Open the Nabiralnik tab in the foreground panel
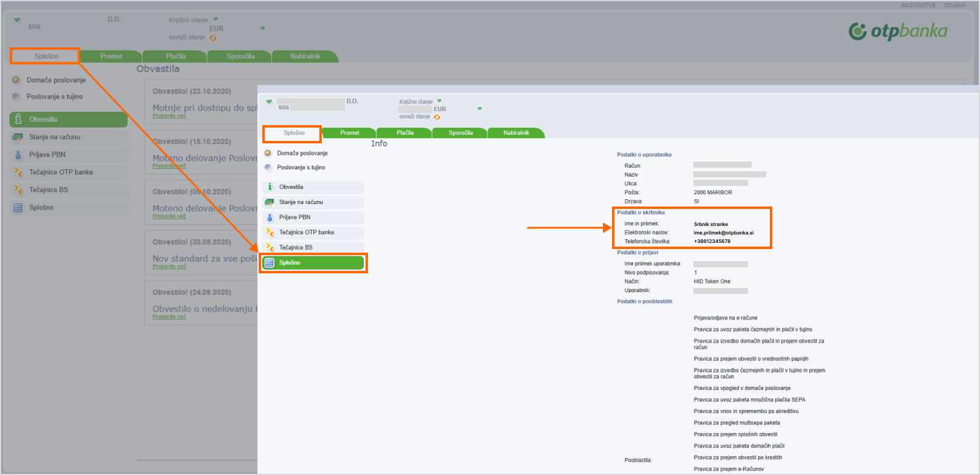Image resolution: width=980 pixels, height=475 pixels. click(x=516, y=133)
